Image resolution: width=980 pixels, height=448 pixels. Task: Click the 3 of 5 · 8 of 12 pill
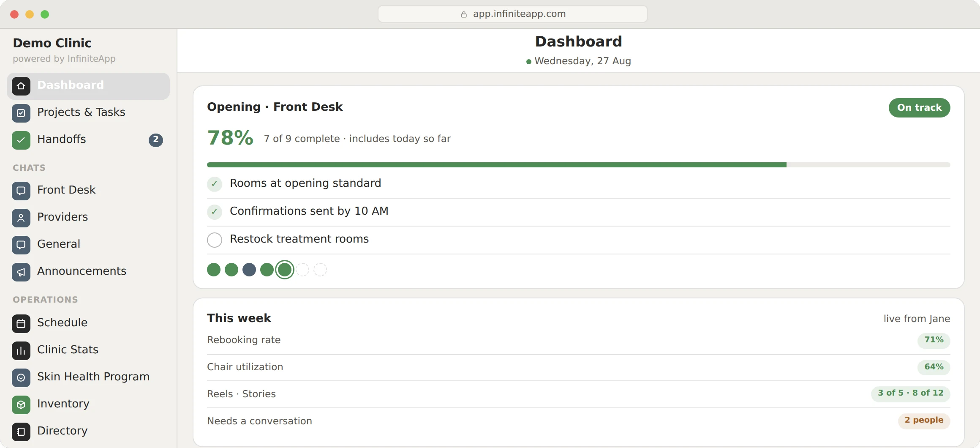point(911,393)
